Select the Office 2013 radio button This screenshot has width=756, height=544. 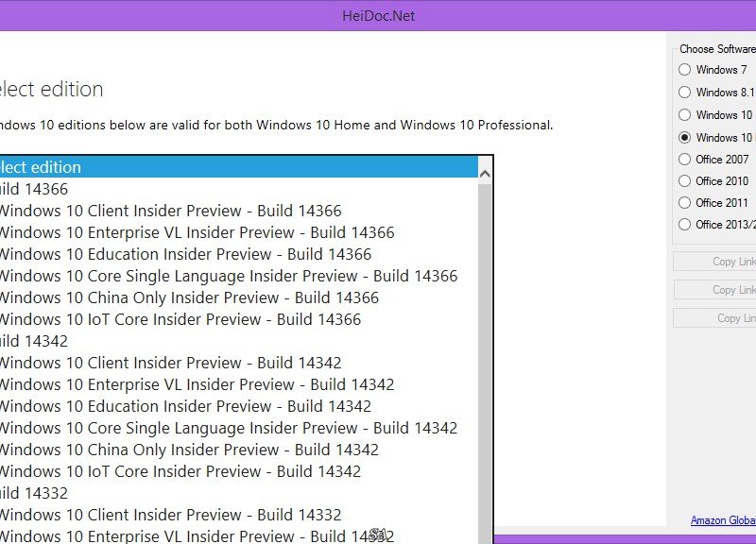pyautogui.click(x=684, y=224)
